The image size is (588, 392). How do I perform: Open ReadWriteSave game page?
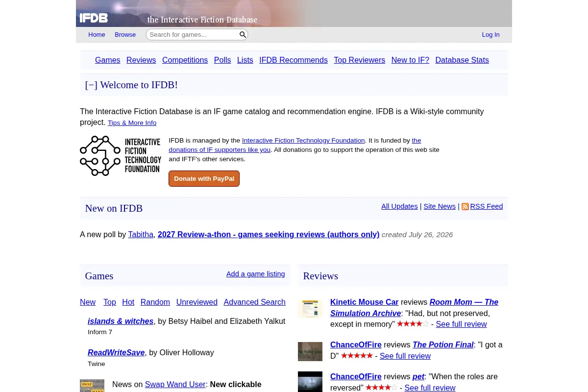click(116, 353)
